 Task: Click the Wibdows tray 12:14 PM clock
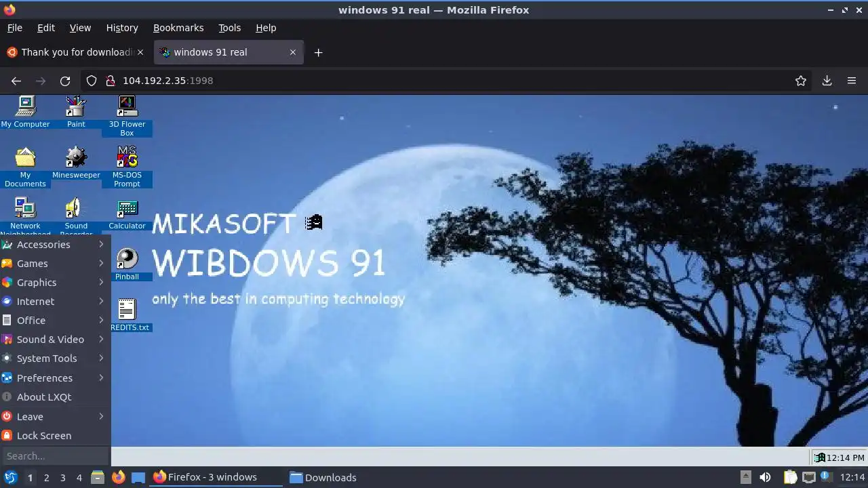tap(845, 457)
